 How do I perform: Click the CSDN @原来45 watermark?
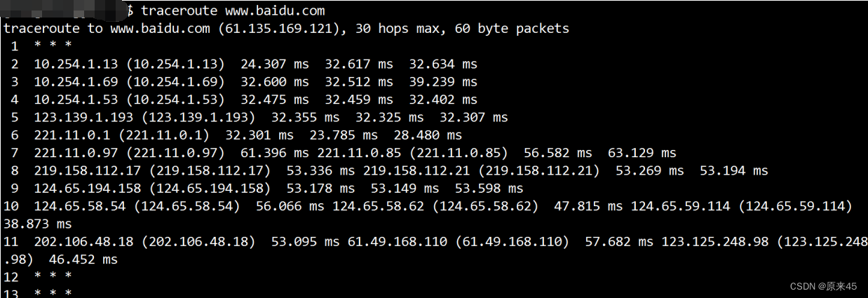coord(822,286)
